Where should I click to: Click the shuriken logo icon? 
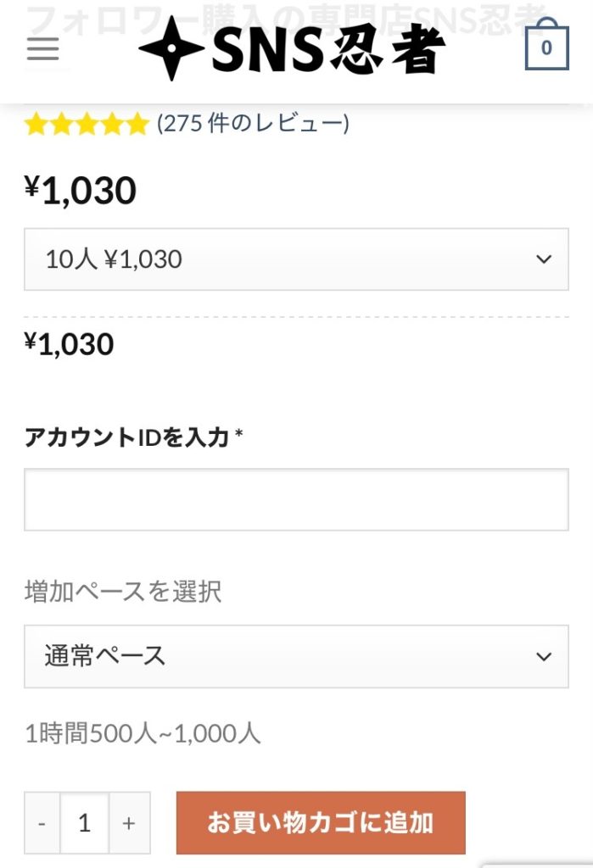[171, 48]
